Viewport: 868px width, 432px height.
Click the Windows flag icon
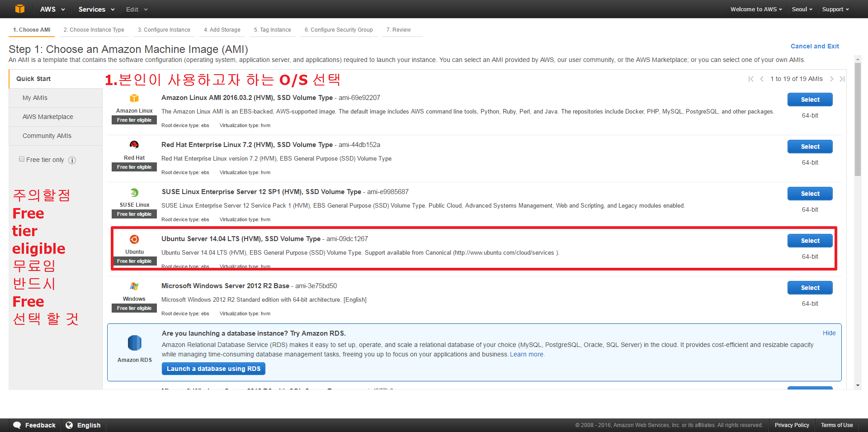click(x=134, y=286)
